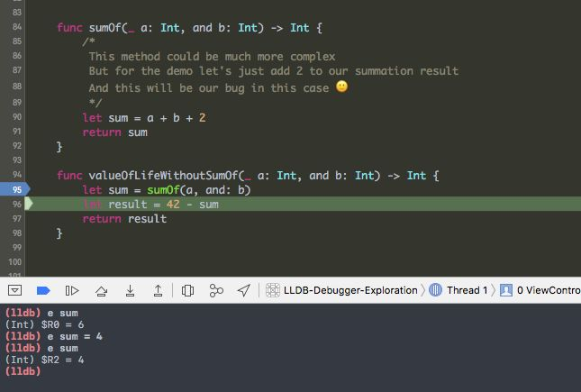Viewport: 581px width, 392px height.
Task: Click line number 97 in the gutter
Action: (x=17, y=218)
